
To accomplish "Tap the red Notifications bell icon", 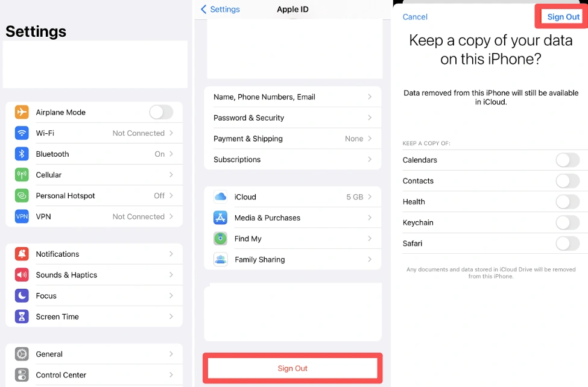I will pos(22,254).
